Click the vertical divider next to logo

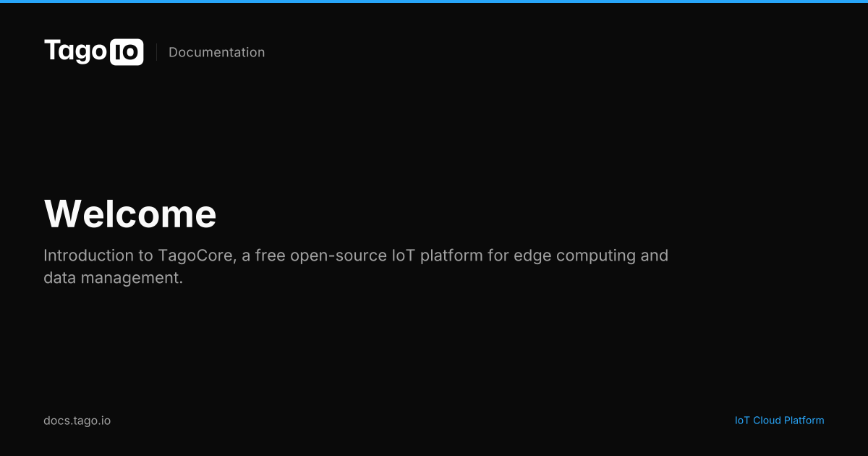pos(156,52)
